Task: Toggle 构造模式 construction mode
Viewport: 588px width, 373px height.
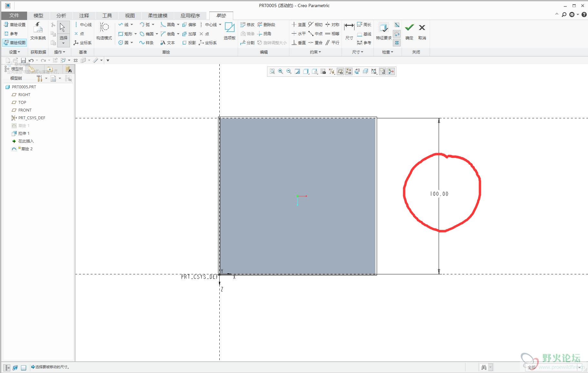Action: (104, 31)
